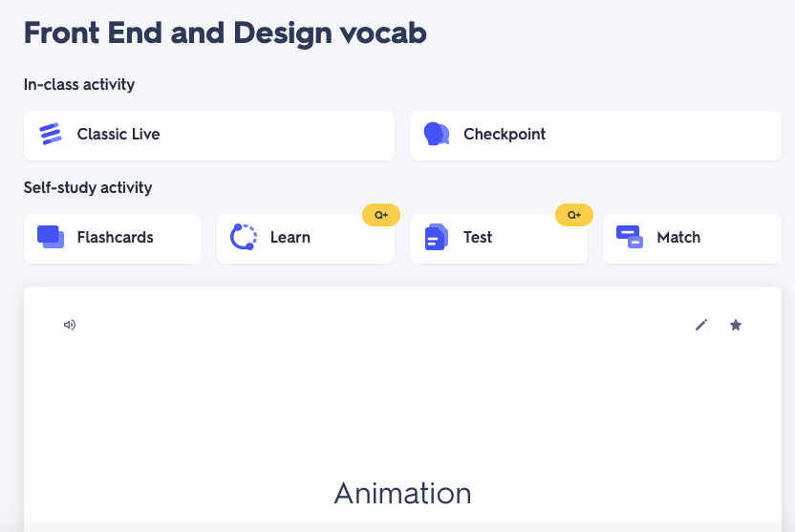Click the Learn circular progress icon
The height and width of the screenshot is (532, 795).
[x=244, y=237]
